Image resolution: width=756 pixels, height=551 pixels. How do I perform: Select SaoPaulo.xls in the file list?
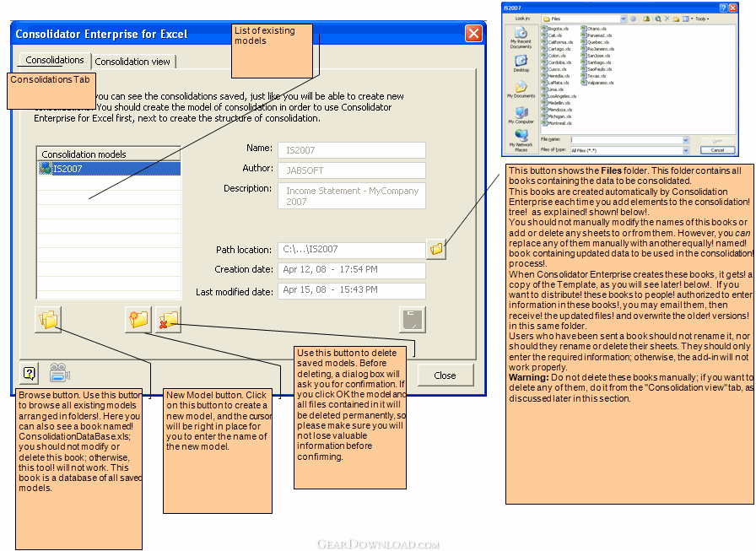pos(597,69)
